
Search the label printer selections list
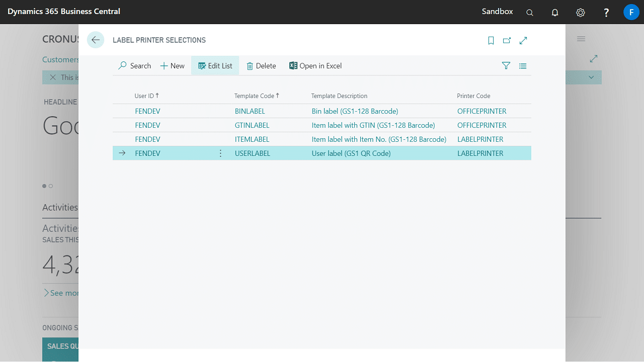coord(134,66)
